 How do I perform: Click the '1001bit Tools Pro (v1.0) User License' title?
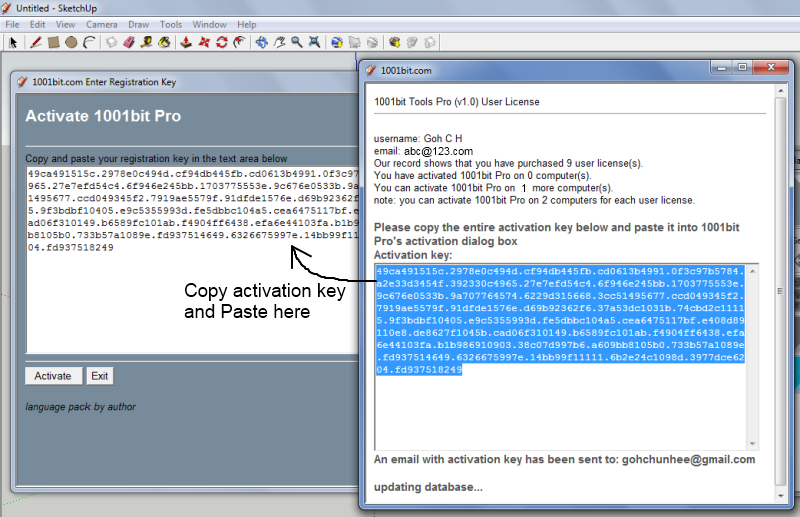point(457,102)
